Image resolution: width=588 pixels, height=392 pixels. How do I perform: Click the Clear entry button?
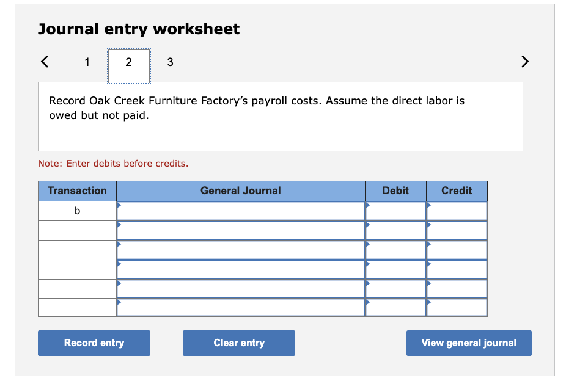[x=239, y=343]
